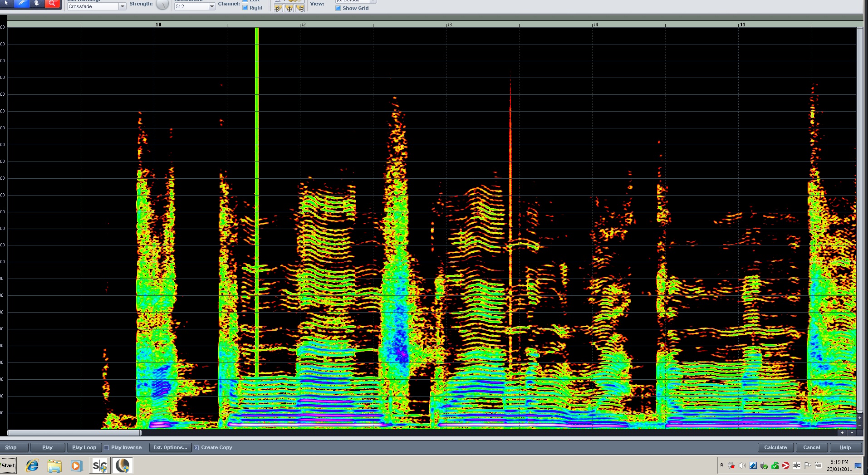Toggle the Show Grid checkbox
Viewport: 868px width, 475px height.
click(x=338, y=8)
